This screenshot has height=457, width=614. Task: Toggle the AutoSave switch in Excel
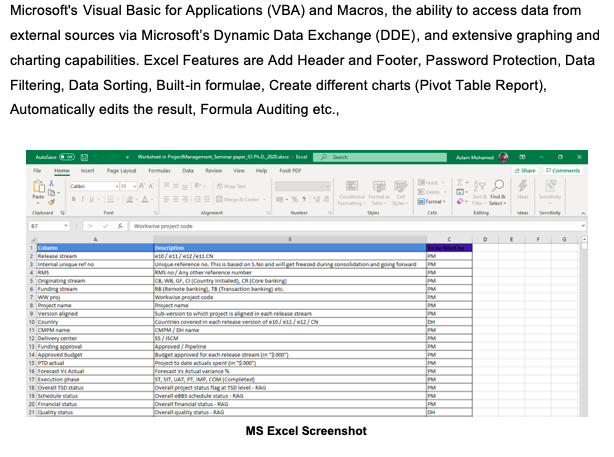67,157
